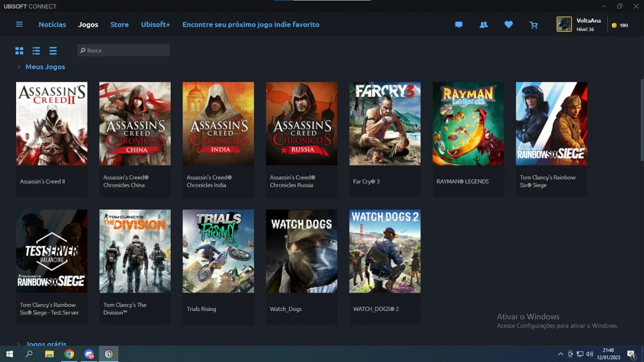Open Assassin's Creed Chronicles India cover
This screenshot has width=644, height=362.
[218, 124]
